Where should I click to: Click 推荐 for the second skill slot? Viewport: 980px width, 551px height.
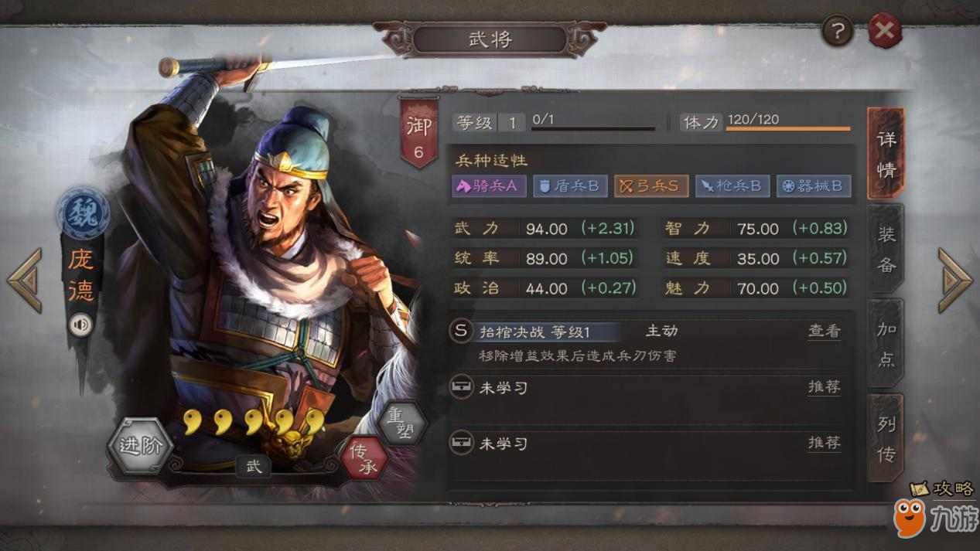(824, 443)
